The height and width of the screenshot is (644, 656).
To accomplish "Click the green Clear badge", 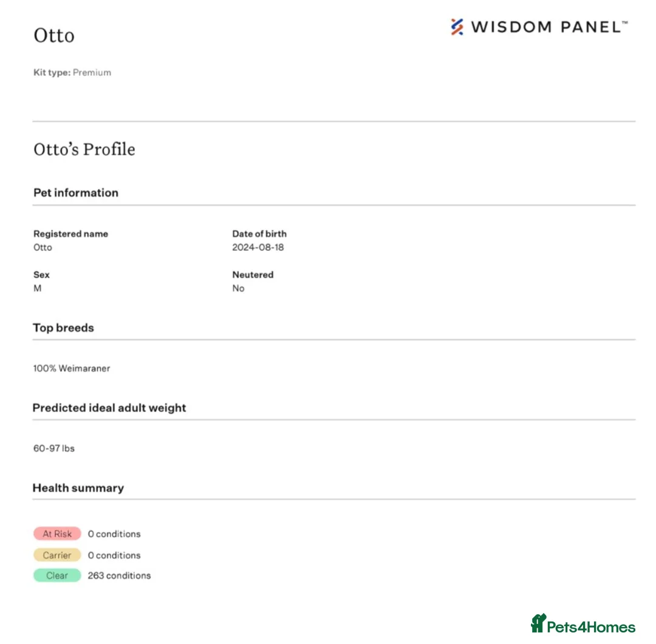I will [x=57, y=575].
